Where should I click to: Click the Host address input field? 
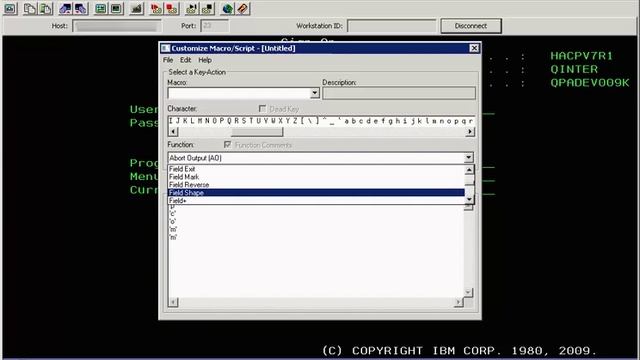[x=117, y=26]
